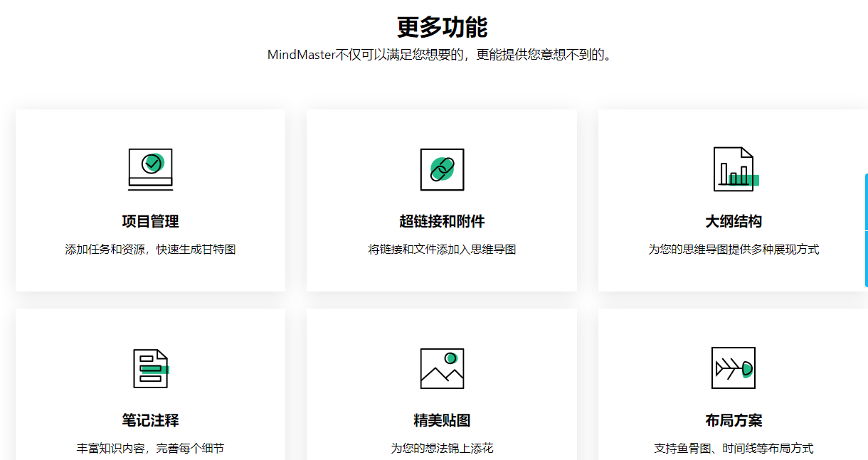Select the 项目管理 card title
Image resolution: width=868 pixels, height=460 pixels.
pos(150,221)
